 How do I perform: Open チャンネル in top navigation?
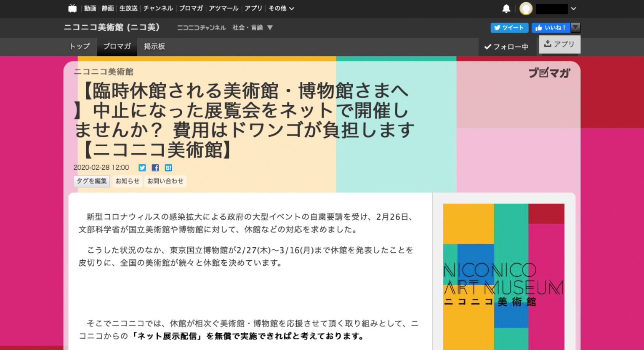[x=158, y=8]
